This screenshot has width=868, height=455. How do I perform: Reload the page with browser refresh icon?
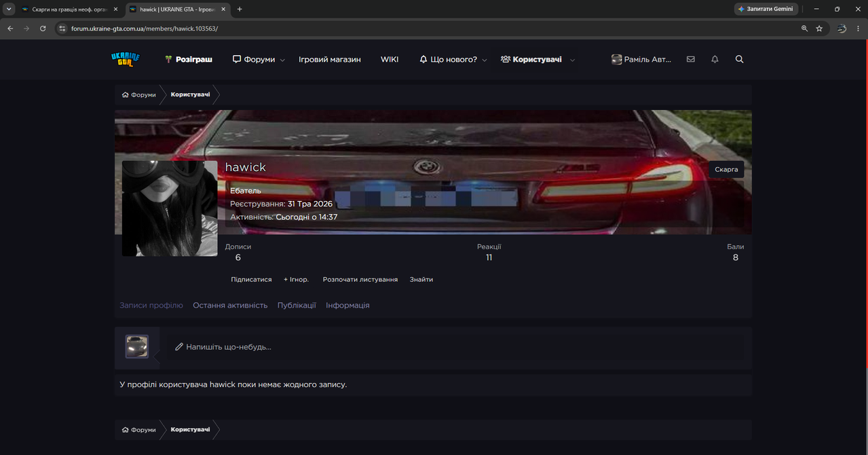pyautogui.click(x=43, y=29)
